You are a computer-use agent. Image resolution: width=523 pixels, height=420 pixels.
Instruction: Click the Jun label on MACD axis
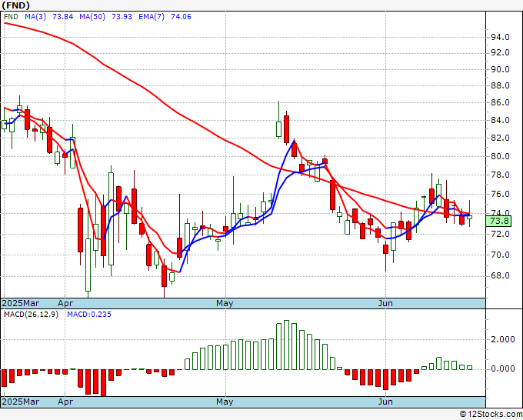[x=385, y=402]
